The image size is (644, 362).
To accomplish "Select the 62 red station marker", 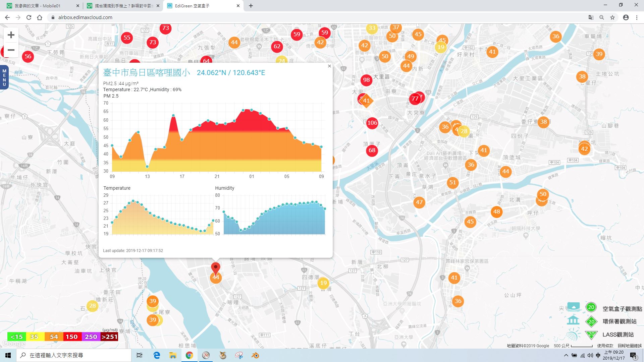I will (x=277, y=46).
